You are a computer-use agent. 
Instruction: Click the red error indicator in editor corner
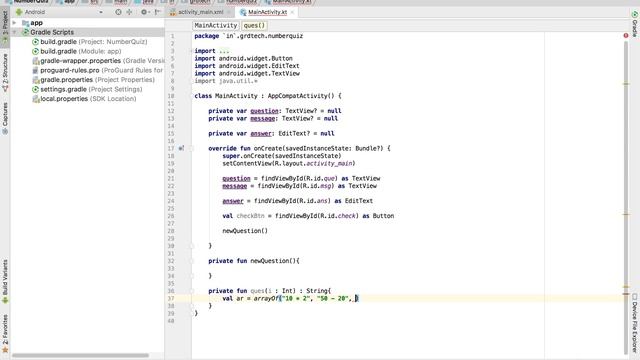point(626,36)
